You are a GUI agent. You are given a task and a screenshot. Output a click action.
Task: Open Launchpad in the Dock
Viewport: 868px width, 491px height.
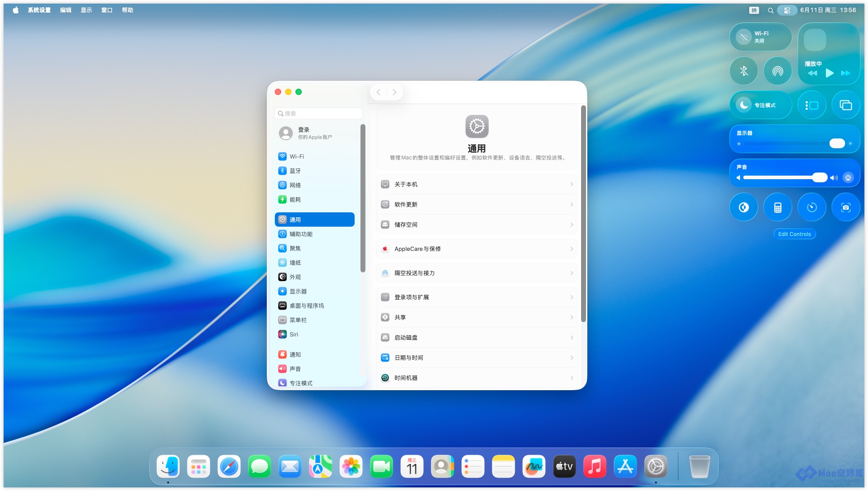199,466
